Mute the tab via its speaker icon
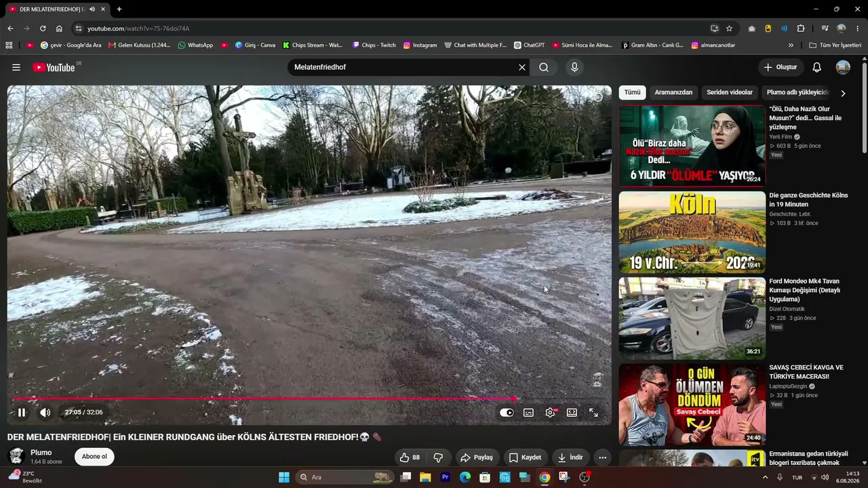 pos(92,9)
